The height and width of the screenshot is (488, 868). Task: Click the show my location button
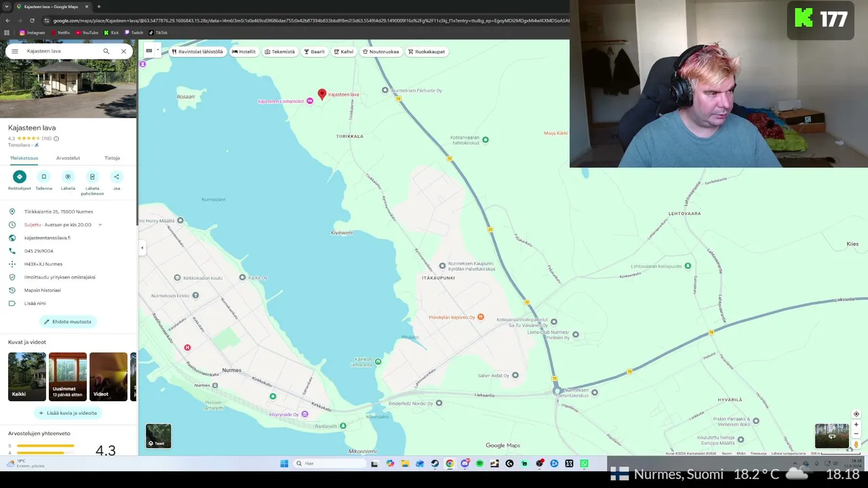[856, 414]
